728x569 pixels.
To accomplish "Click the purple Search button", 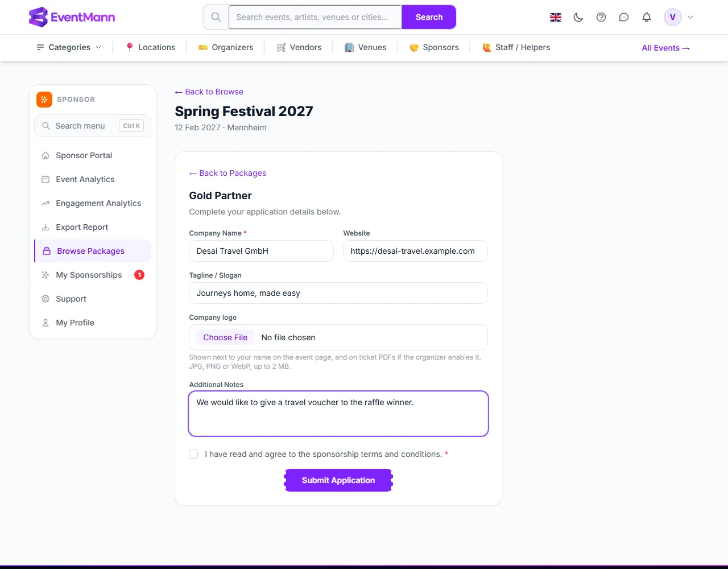I will point(429,17).
